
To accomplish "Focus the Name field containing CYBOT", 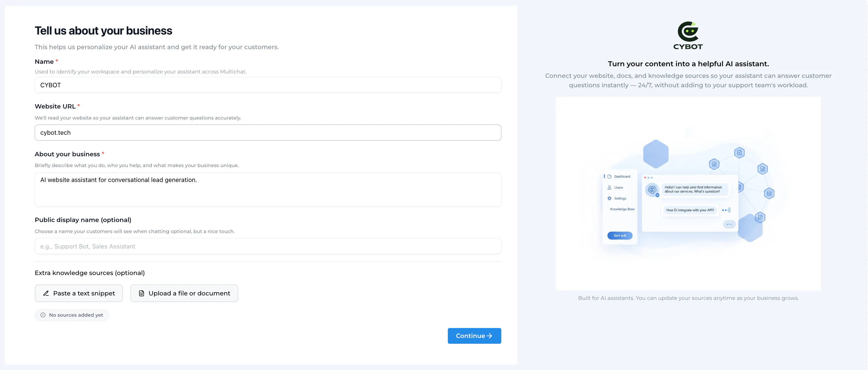I will point(268,85).
